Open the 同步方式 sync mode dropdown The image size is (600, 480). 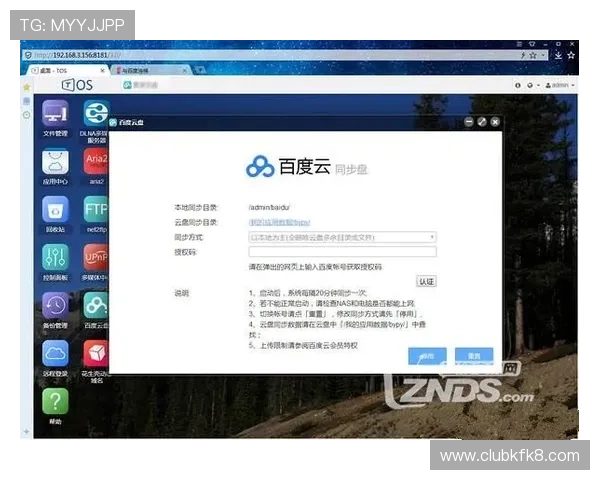(342, 237)
